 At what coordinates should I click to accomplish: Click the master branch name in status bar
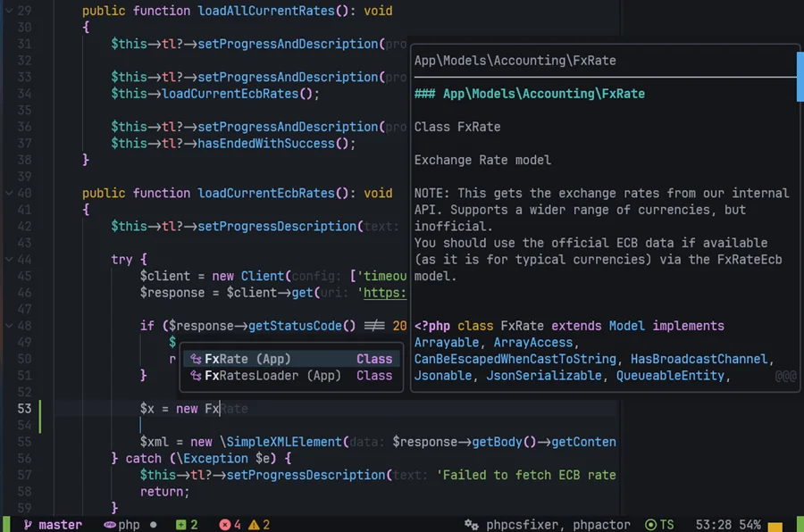click(x=60, y=525)
